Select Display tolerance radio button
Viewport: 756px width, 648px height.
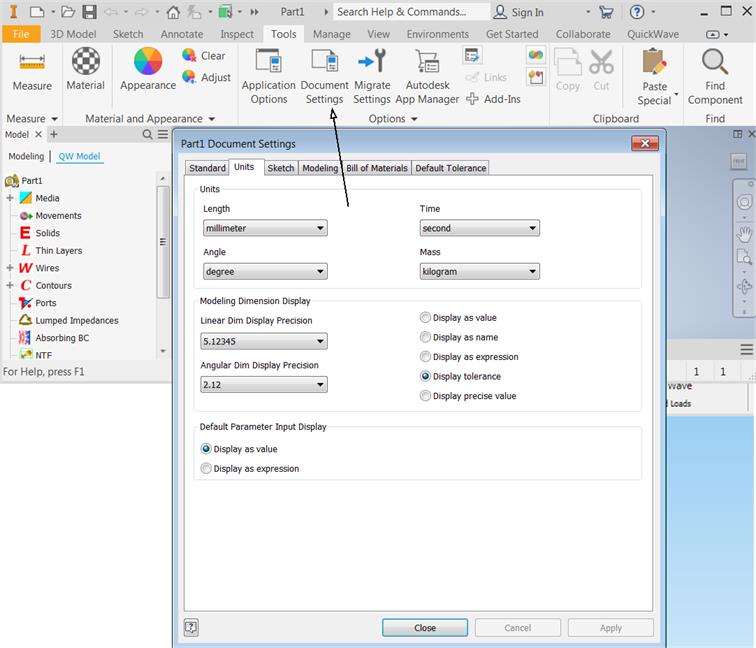coord(425,376)
